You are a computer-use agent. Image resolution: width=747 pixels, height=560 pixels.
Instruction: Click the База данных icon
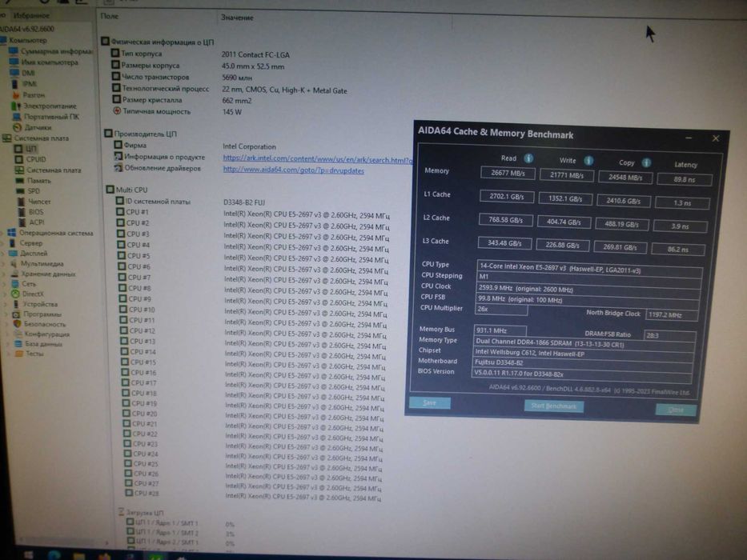18,344
